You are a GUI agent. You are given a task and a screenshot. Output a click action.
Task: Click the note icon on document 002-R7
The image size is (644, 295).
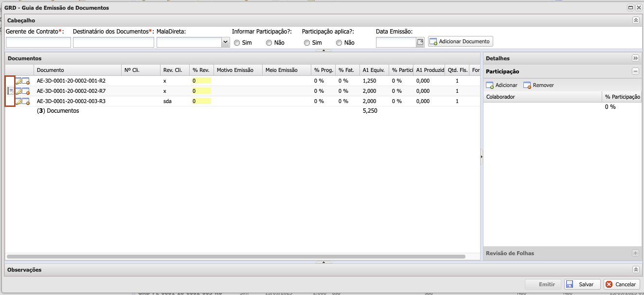pos(10,91)
